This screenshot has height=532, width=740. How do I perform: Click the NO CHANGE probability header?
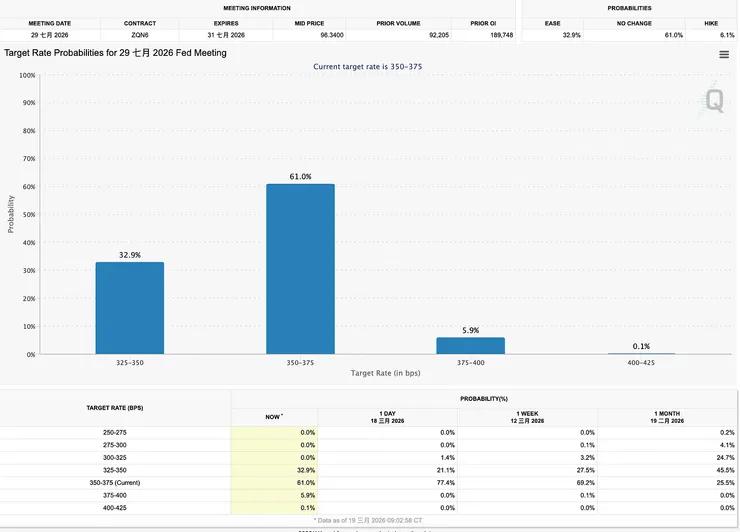(x=634, y=23)
